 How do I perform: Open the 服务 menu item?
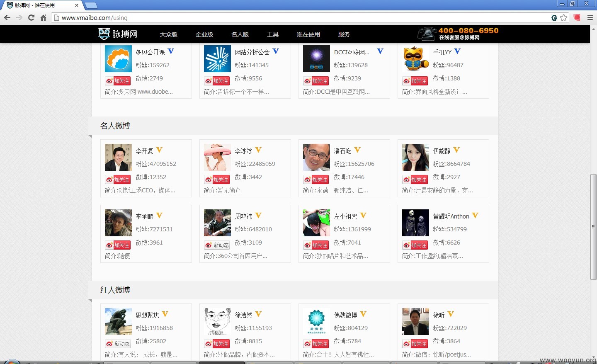[x=344, y=34]
